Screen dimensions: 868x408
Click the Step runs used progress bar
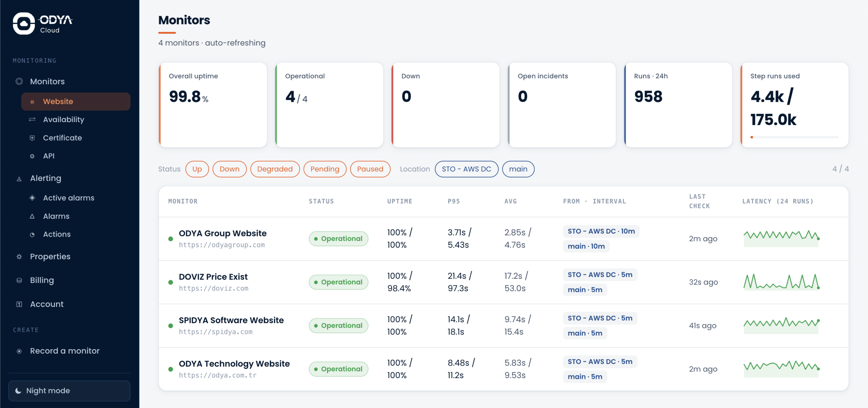[x=794, y=137]
